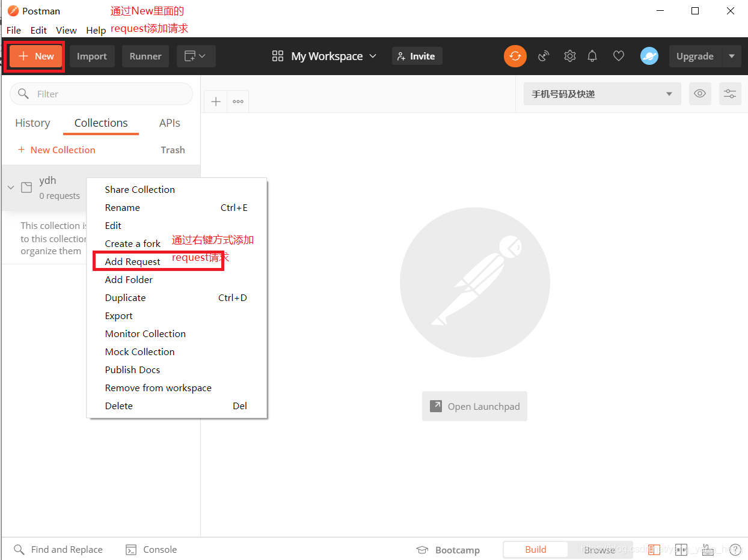Open the View menu
The width and height of the screenshot is (748, 560).
tap(66, 30)
